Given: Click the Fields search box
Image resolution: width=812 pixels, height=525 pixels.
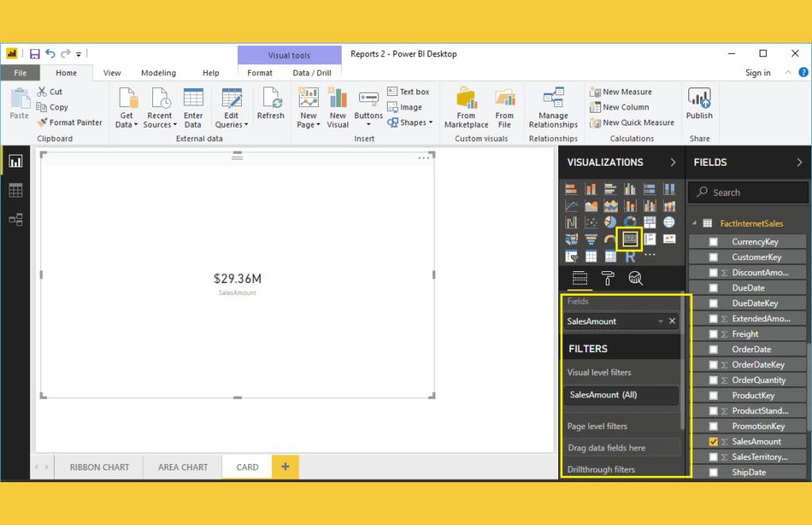Looking at the screenshot, I should (748, 192).
